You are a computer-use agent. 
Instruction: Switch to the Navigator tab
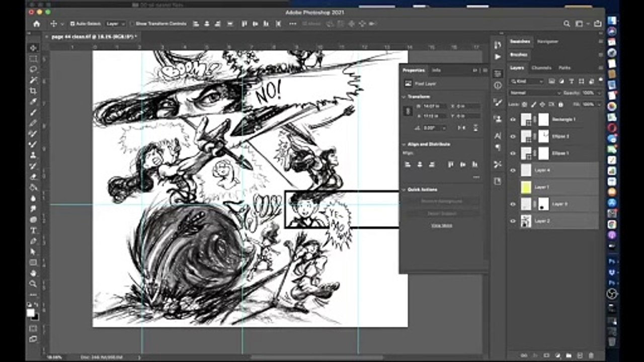pos(548,42)
